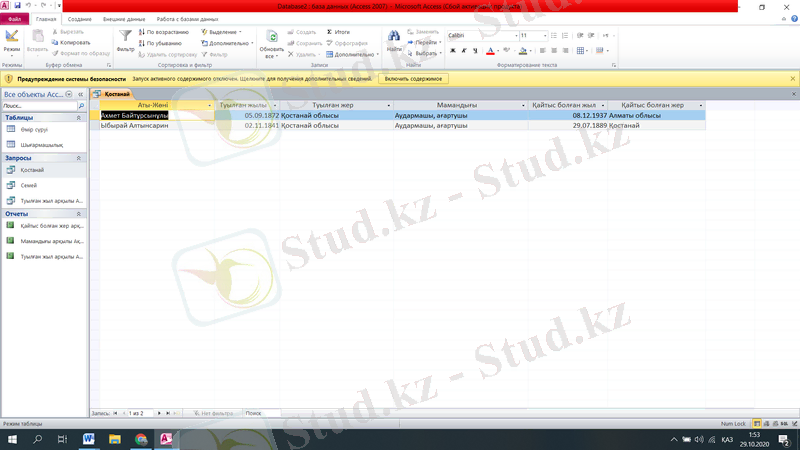The width and height of the screenshot is (800, 450).
Task: Click the Save icon in quick access toolbar
Action: pos(17,6)
